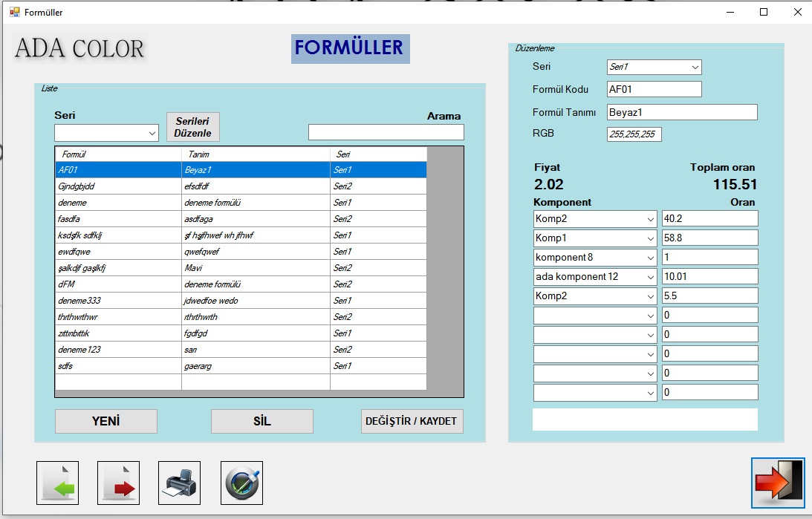Select the deneme333 row in the list
The height and width of the screenshot is (519, 812).
pyautogui.click(x=119, y=301)
